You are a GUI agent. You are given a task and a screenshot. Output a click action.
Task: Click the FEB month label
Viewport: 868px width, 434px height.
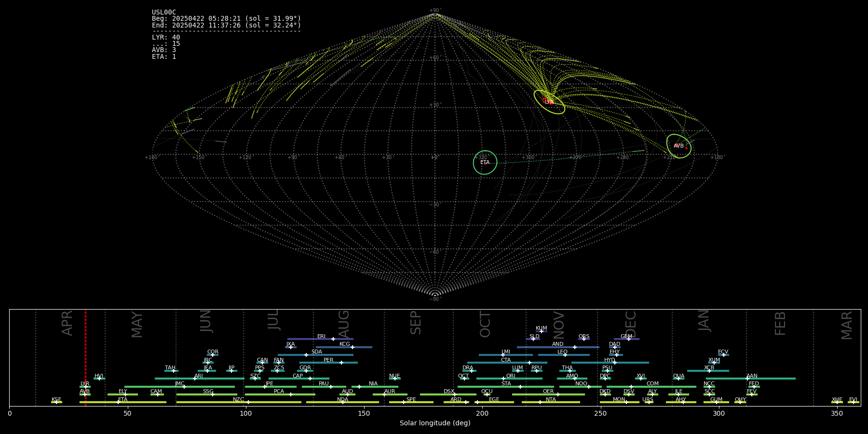tap(780, 324)
